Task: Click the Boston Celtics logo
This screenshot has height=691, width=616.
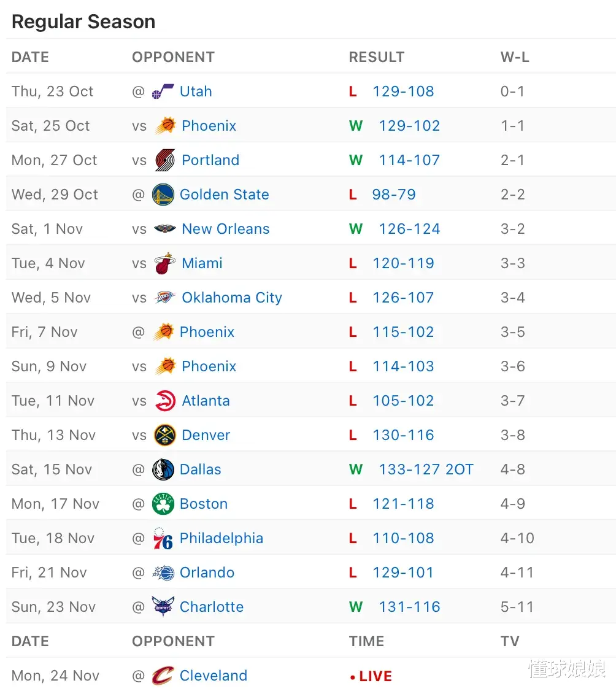Action: (x=163, y=504)
